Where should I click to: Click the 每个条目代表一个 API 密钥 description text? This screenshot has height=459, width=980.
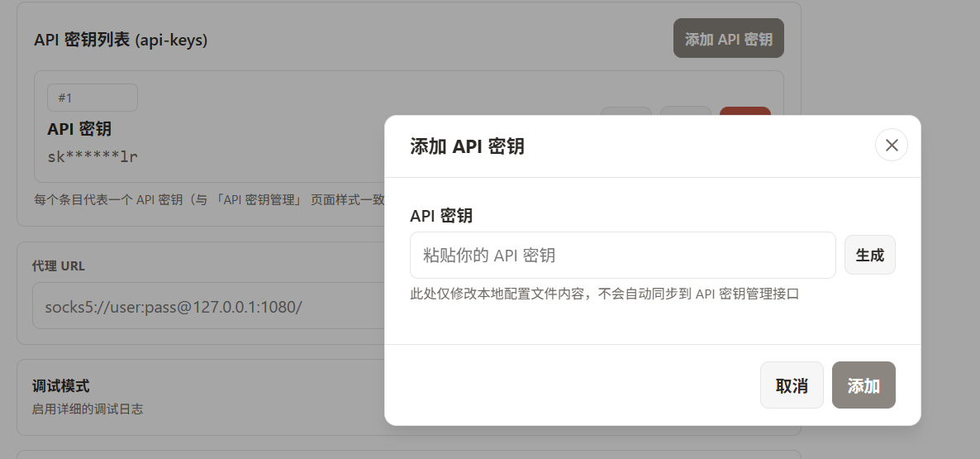pyautogui.click(x=209, y=200)
